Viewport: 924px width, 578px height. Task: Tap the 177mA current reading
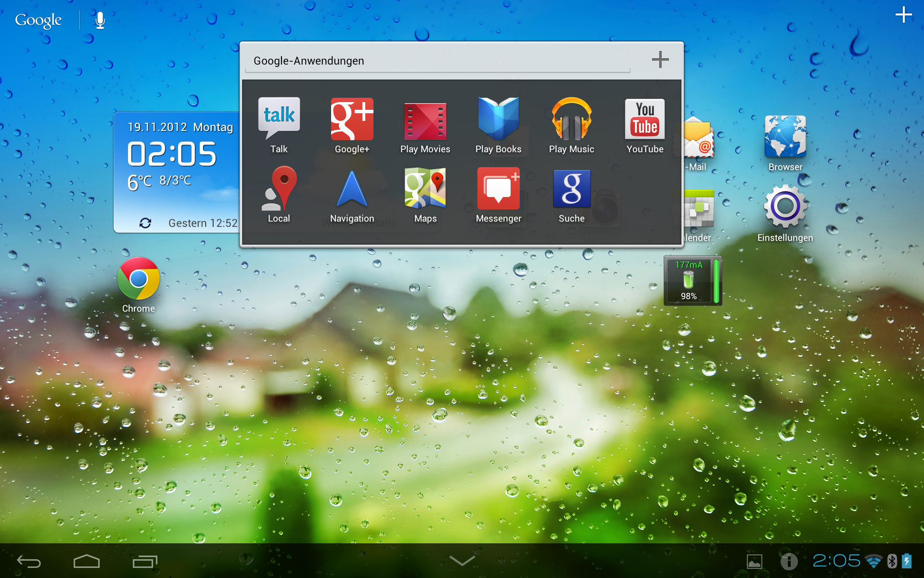click(689, 265)
